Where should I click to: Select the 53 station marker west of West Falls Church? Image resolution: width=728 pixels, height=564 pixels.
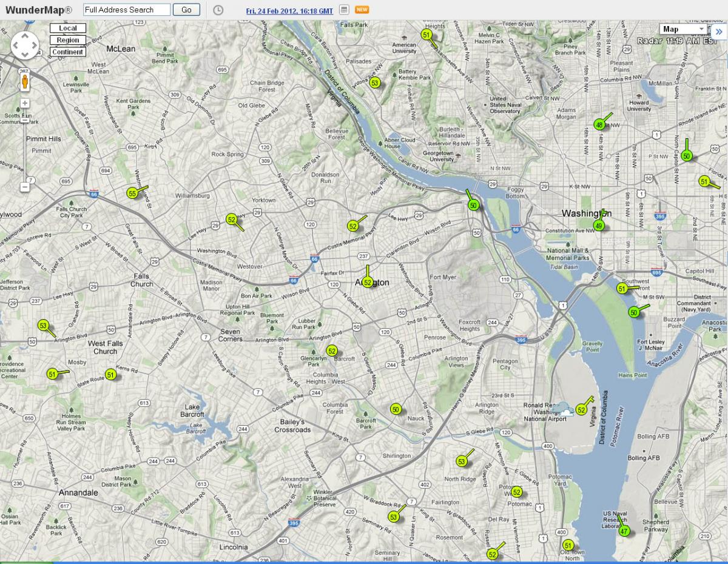tap(42, 326)
